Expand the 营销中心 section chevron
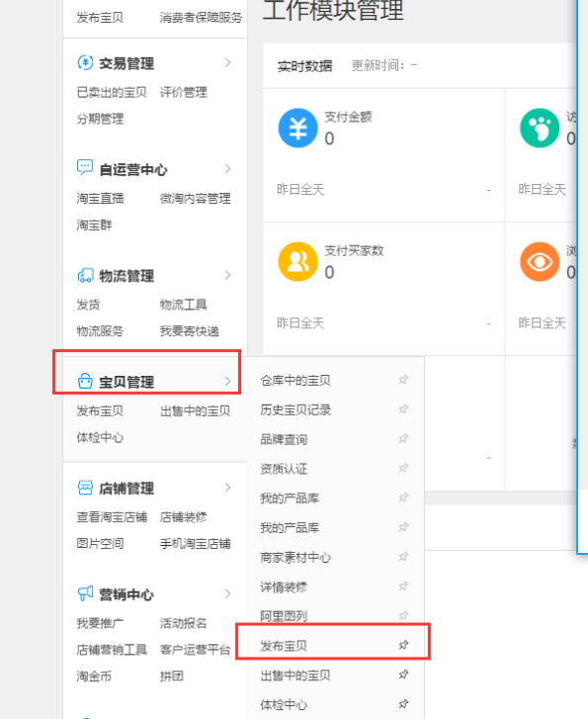The image size is (588, 719). pos(227,593)
